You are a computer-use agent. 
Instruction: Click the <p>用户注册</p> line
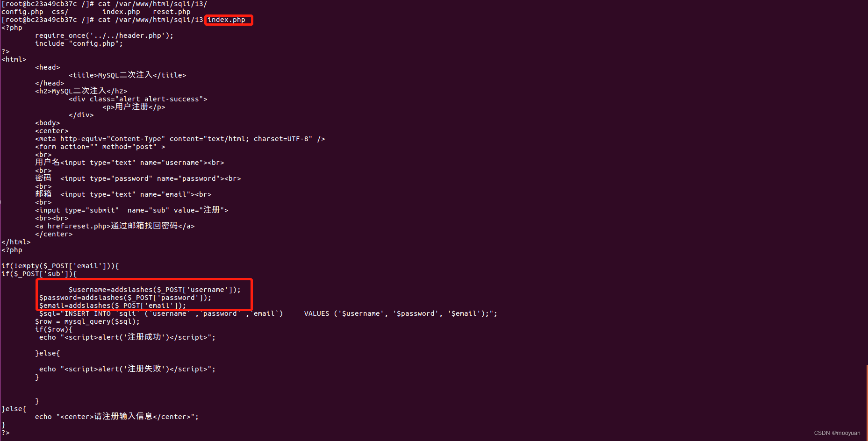[134, 107]
